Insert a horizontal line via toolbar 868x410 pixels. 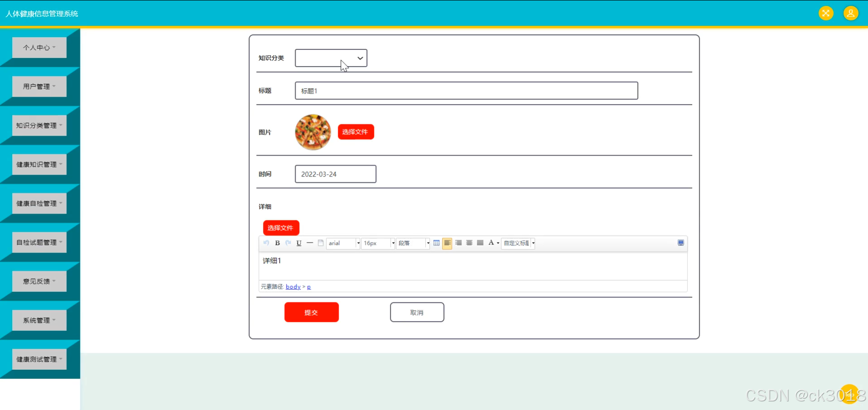click(310, 243)
